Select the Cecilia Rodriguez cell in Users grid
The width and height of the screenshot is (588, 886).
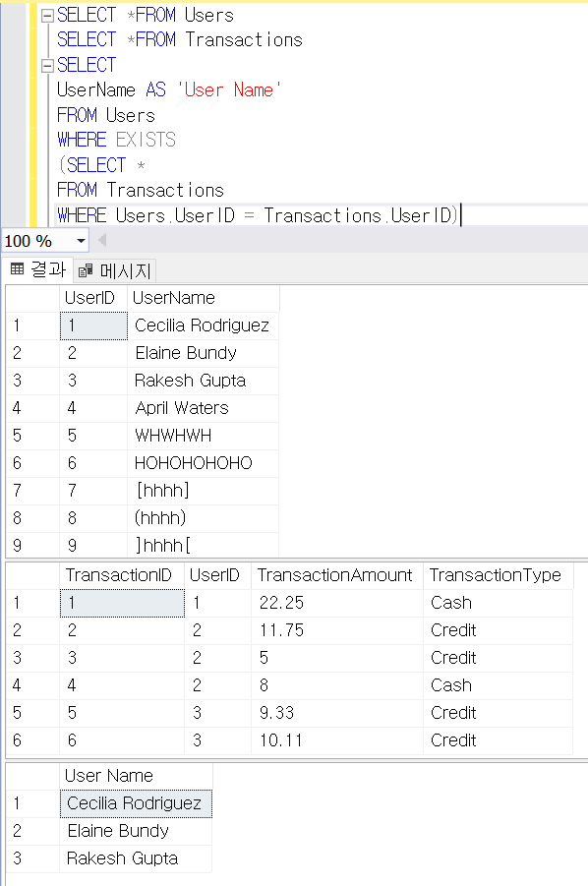(203, 325)
